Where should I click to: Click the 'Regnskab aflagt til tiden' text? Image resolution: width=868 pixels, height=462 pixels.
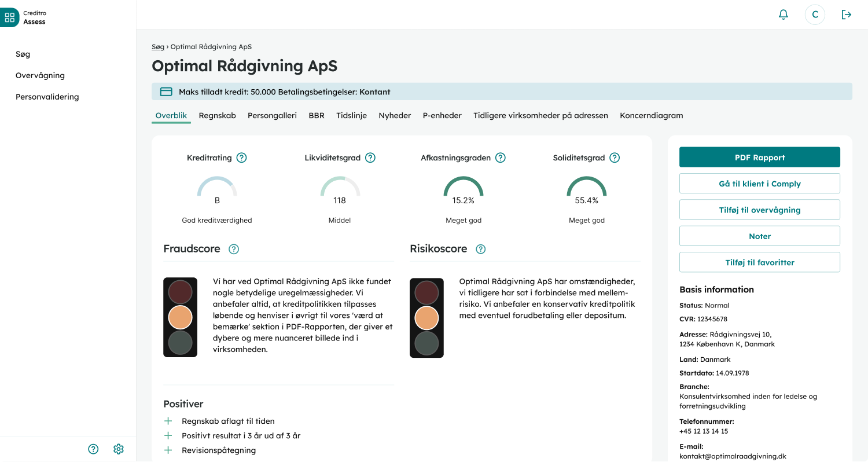228,421
